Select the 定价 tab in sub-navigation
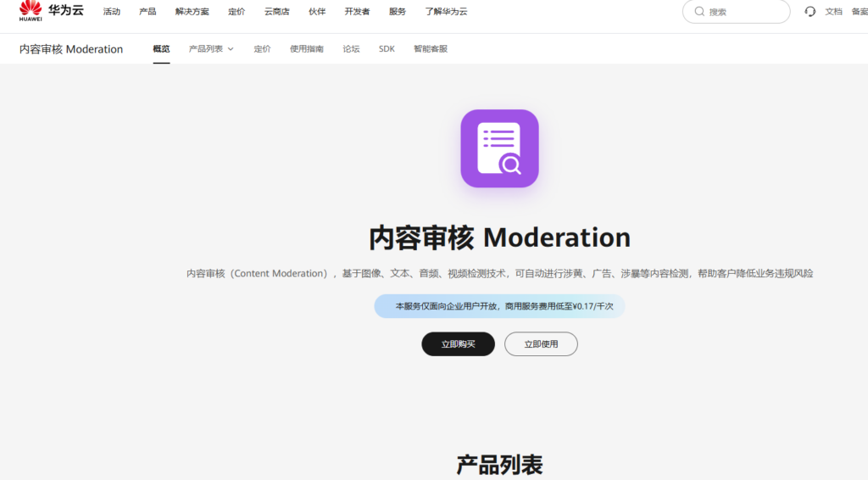Image resolution: width=868 pixels, height=480 pixels. (262, 48)
